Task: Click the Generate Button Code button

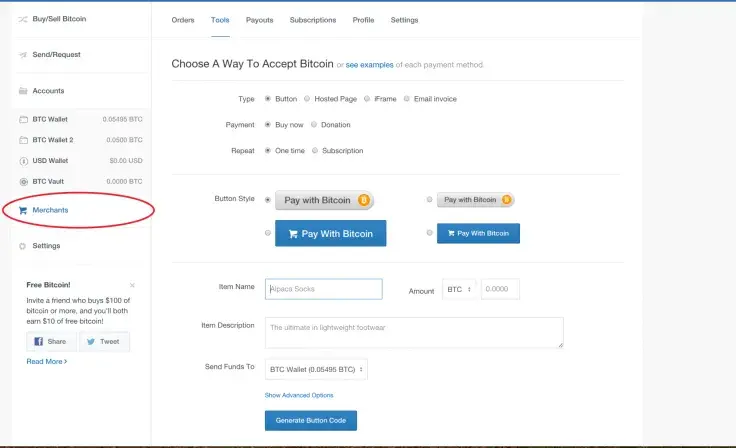Action: 310,421
